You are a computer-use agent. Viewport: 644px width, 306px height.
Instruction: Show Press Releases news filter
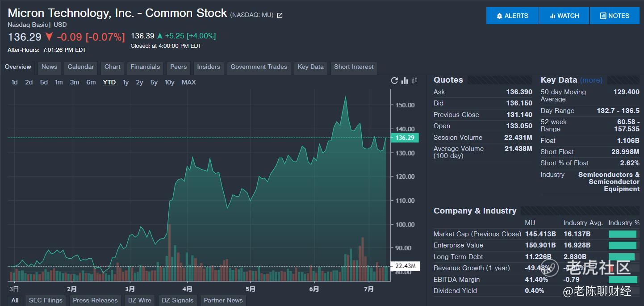point(95,300)
